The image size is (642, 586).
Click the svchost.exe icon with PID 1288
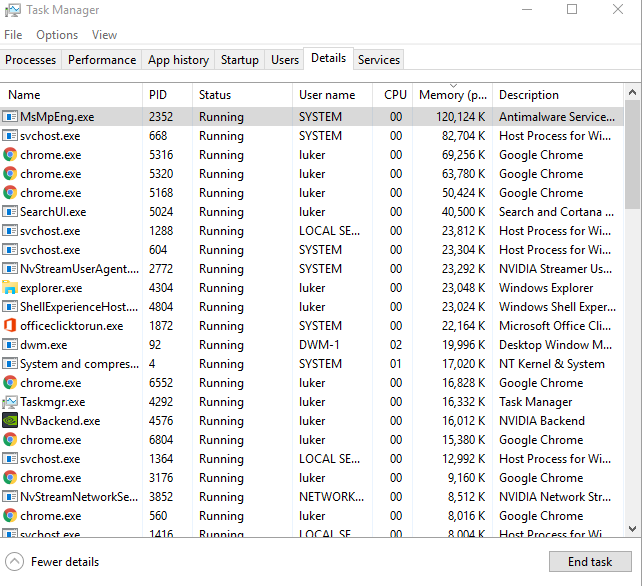[x=10, y=231]
